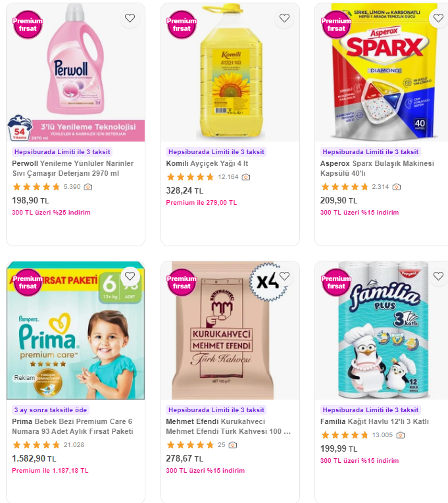Open Perwoll Yenileme Sıvı Çamaşır Deterjanı title
Screen dimensions: 448x503
pos(73,169)
